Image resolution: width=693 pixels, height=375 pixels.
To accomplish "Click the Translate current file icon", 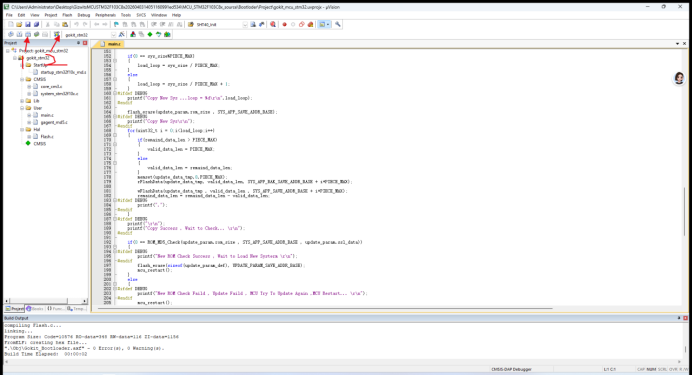I will (x=11, y=34).
